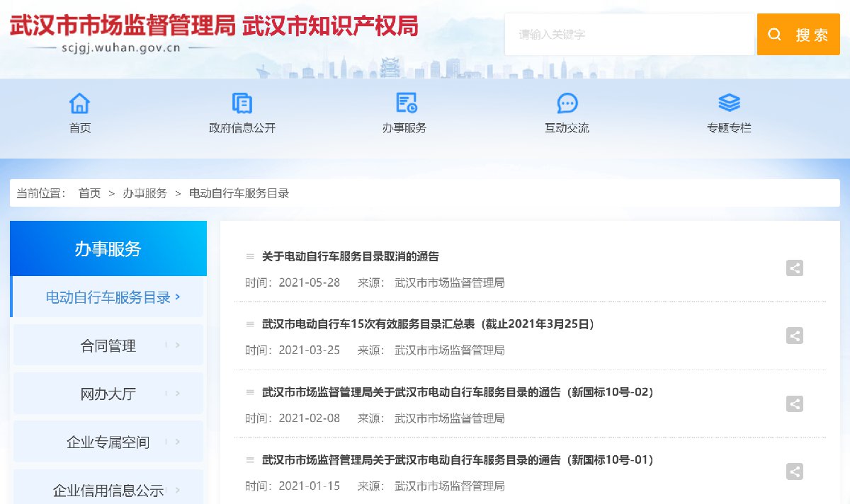The width and height of the screenshot is (850, 504).
Task: Click the site logo header title
Action: click(213, 27)
